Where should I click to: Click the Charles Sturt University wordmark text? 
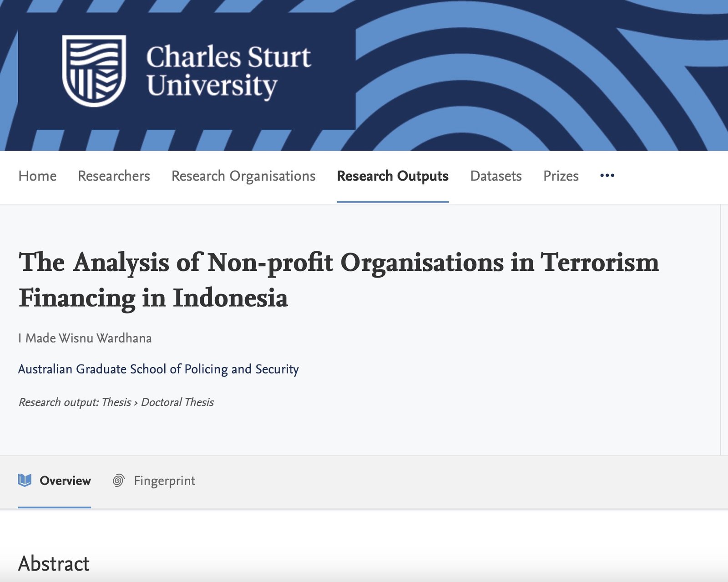[228, 71]
